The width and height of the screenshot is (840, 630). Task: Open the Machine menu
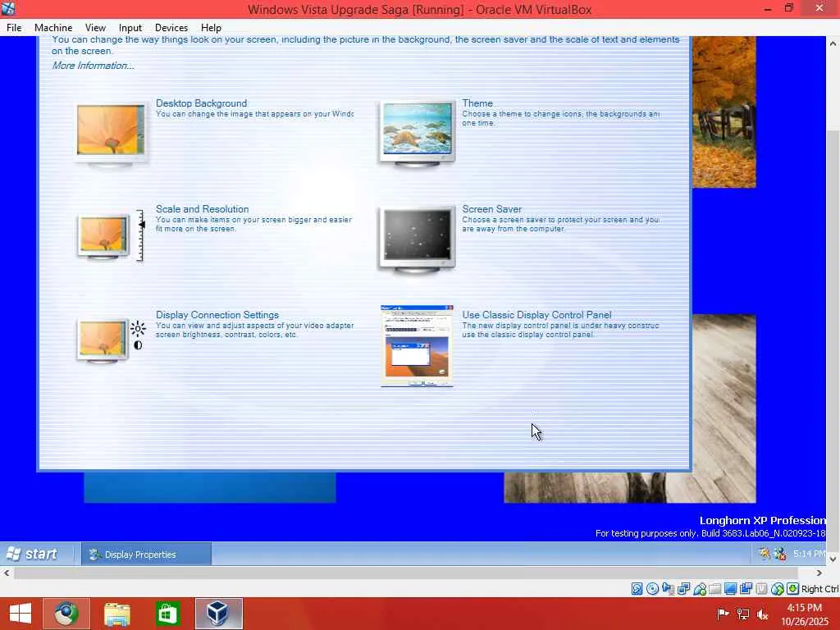click(53, 27)
